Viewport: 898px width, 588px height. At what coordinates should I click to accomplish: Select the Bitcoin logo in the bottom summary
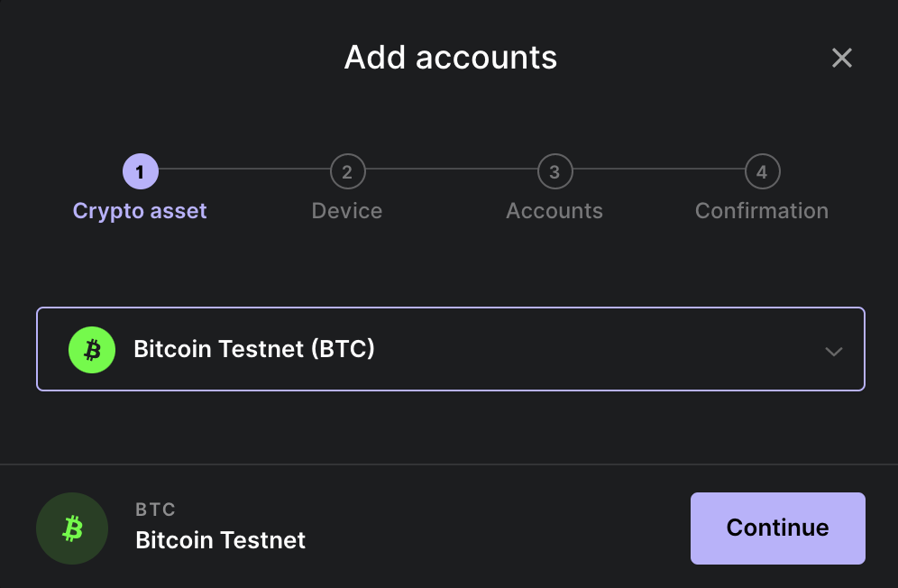71,528
